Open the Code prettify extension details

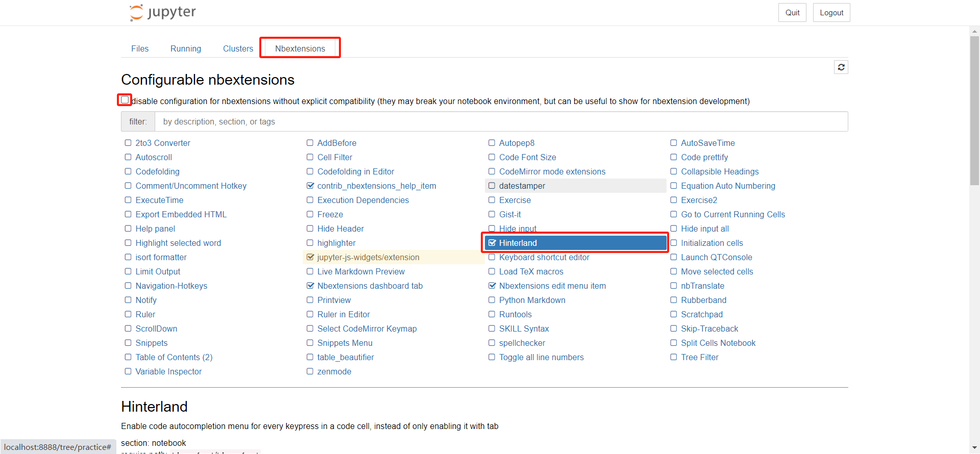(704, 157)
